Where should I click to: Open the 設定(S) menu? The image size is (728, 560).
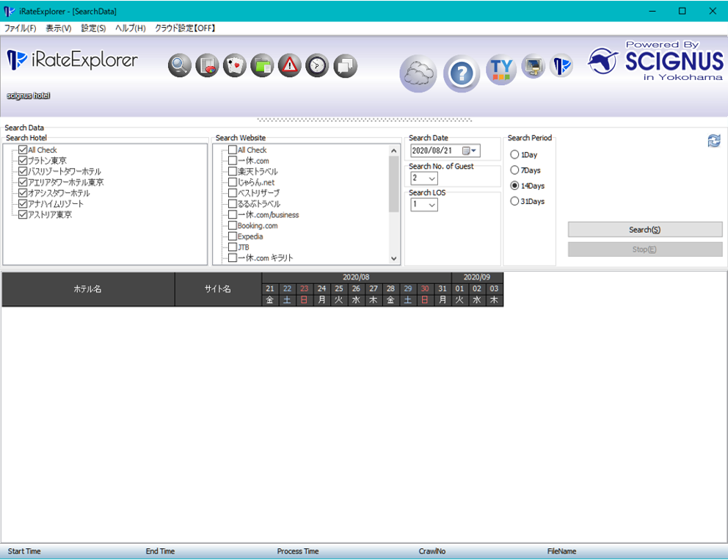(93, 29)
